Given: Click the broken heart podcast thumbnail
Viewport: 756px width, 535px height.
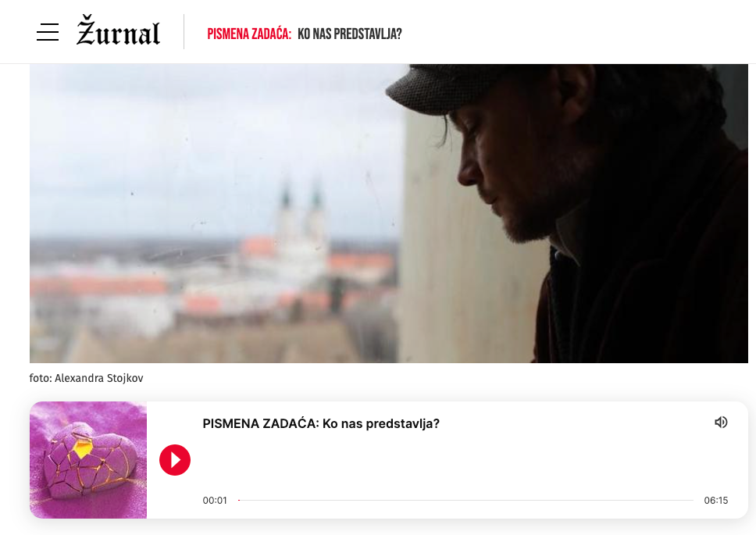Looking at the screenshot, I should point(88,460).
